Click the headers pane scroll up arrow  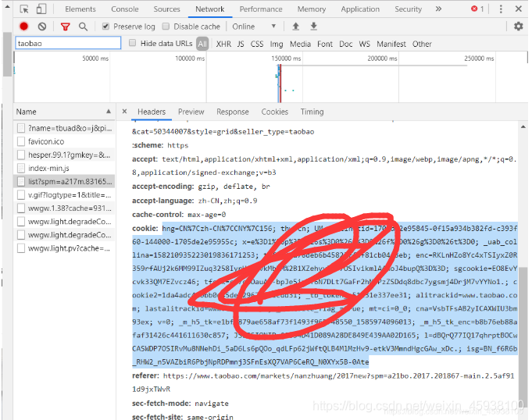[523, 126]
